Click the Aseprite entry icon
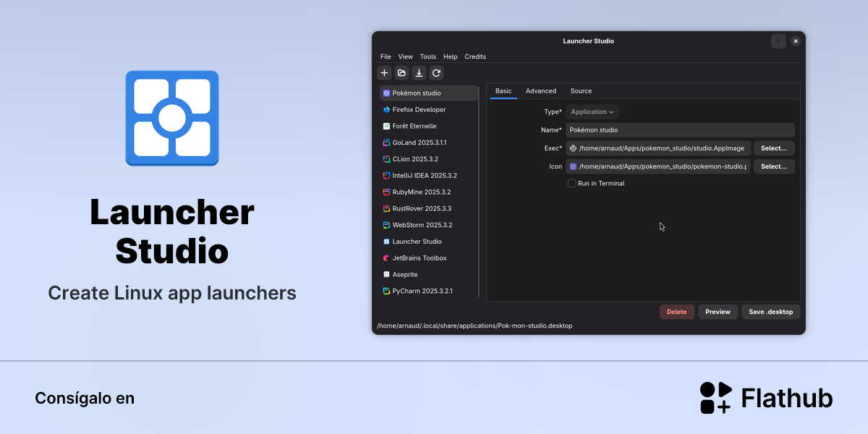 coord(386,275)
